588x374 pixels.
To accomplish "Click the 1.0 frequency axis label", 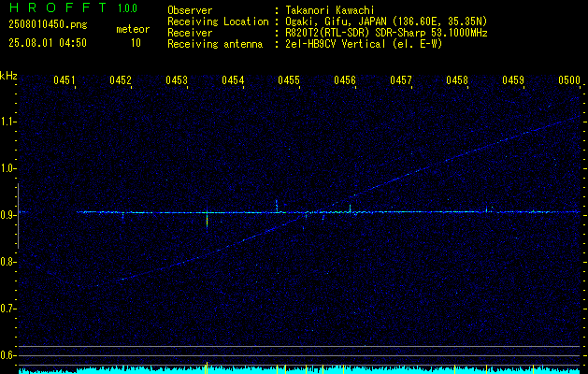I will click(7, 169).
